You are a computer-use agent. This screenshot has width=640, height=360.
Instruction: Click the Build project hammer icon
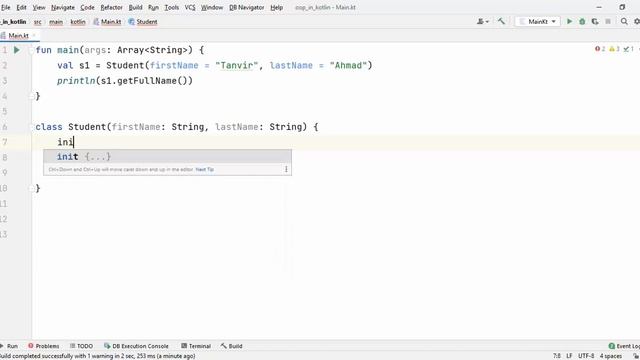pyautogui.click(x=501, y=22)
